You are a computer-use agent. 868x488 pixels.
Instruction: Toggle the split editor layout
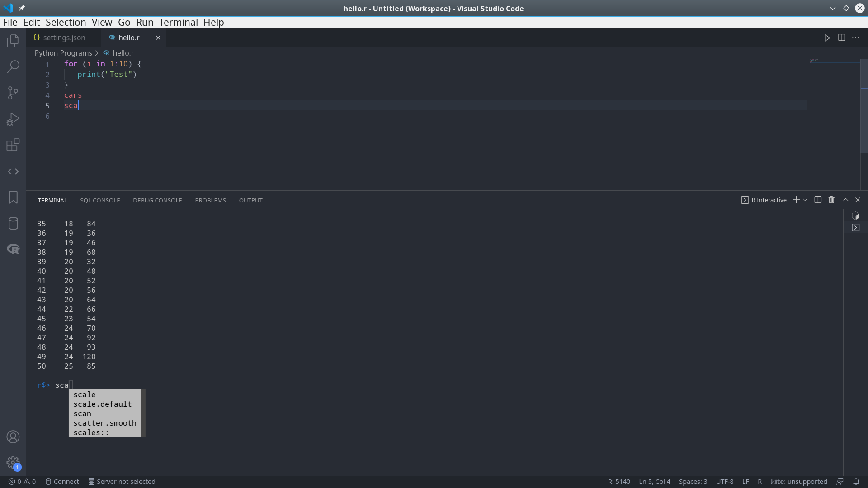(x=842, y=38)
